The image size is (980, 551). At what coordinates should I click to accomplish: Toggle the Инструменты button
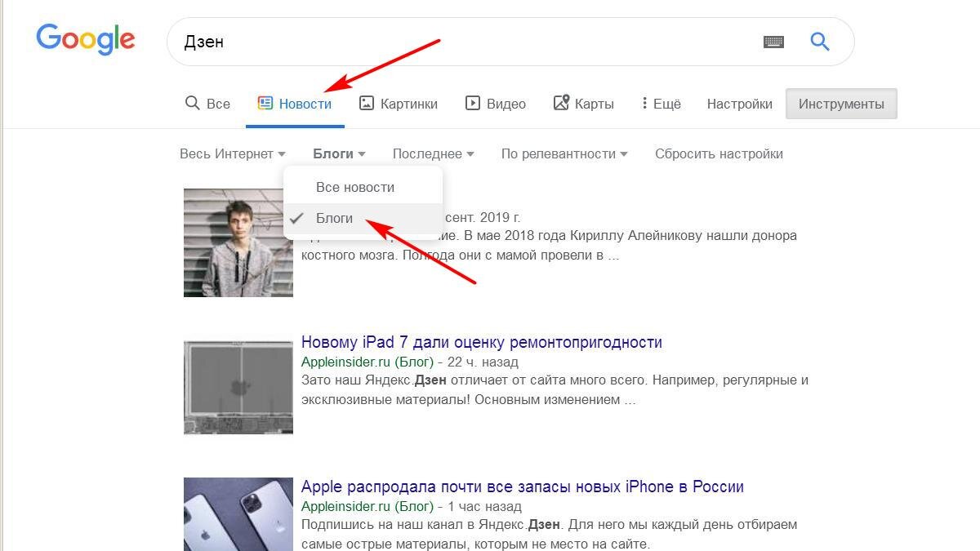[x=841, y=104]
